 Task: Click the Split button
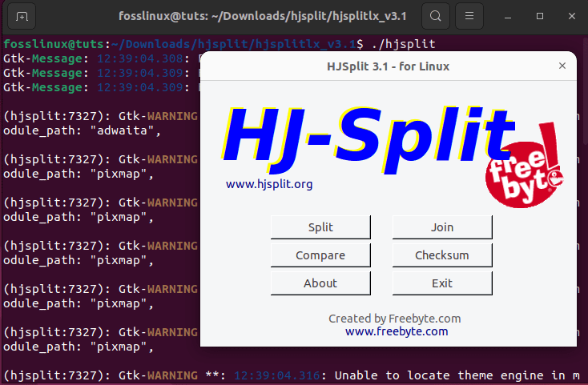320,227
